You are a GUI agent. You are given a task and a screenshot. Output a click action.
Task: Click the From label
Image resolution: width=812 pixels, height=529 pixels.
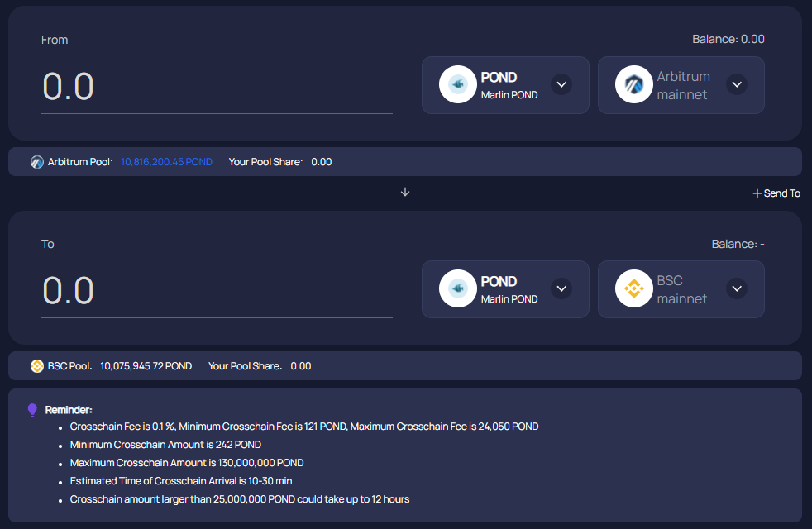pos(55,40)
